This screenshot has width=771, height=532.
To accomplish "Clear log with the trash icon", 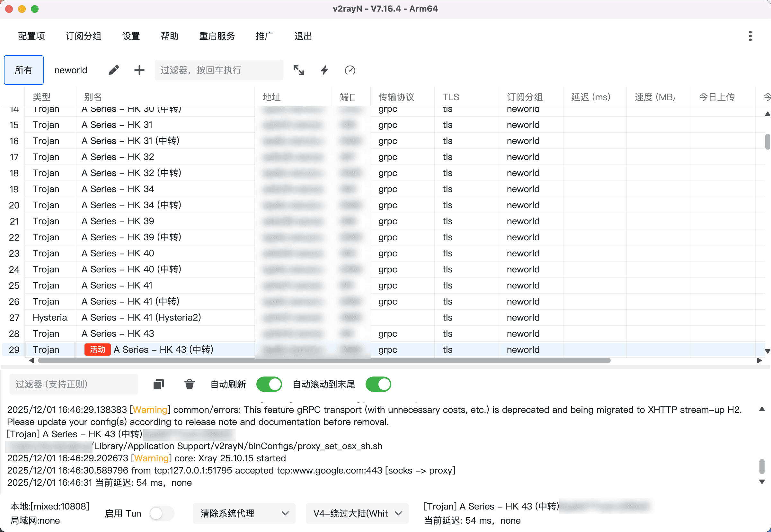I will [189, 384].
